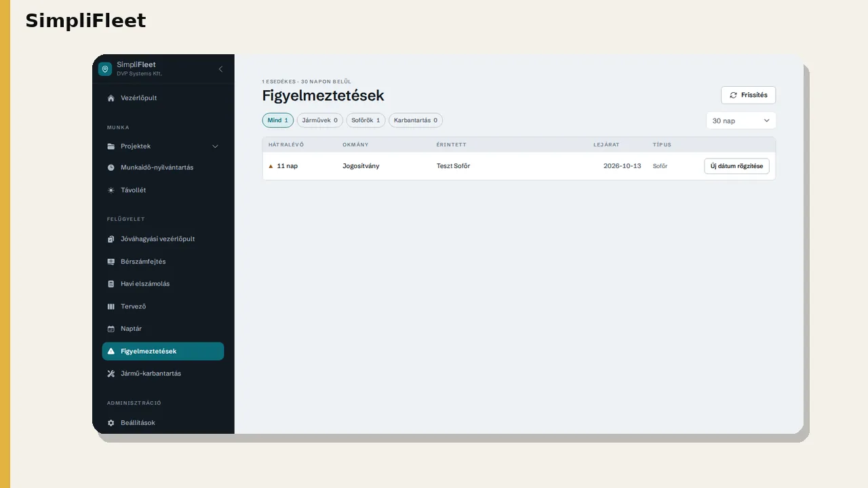Click the Frissítés button
Viewport: 868px width, 488px height.
(748, 96)
